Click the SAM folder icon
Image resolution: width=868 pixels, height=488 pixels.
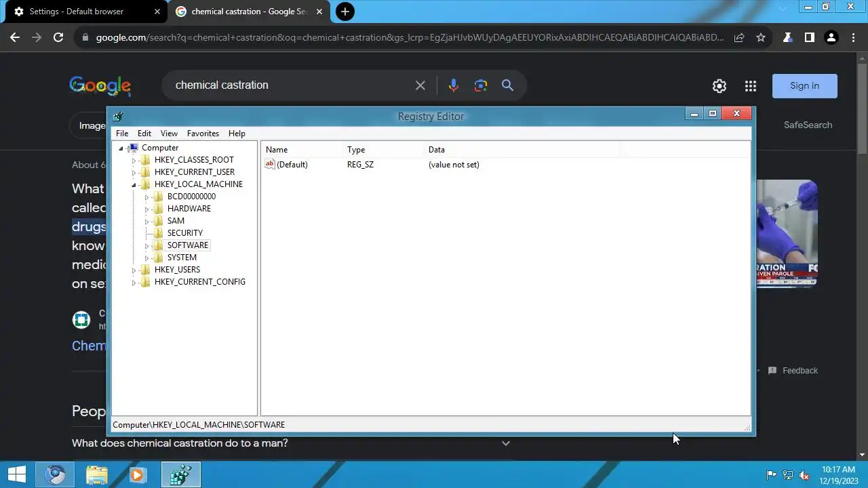click(158, 221)
